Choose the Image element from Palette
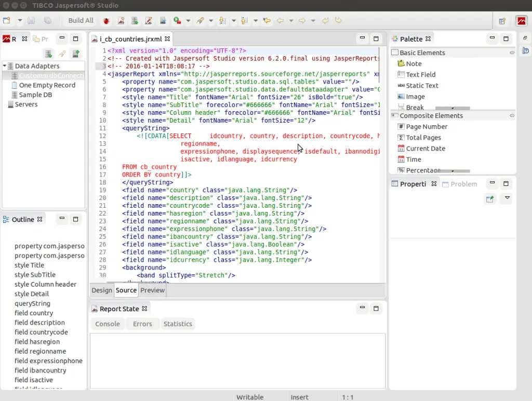This screenshot has height=401, width=532. [x=415, y=97]
